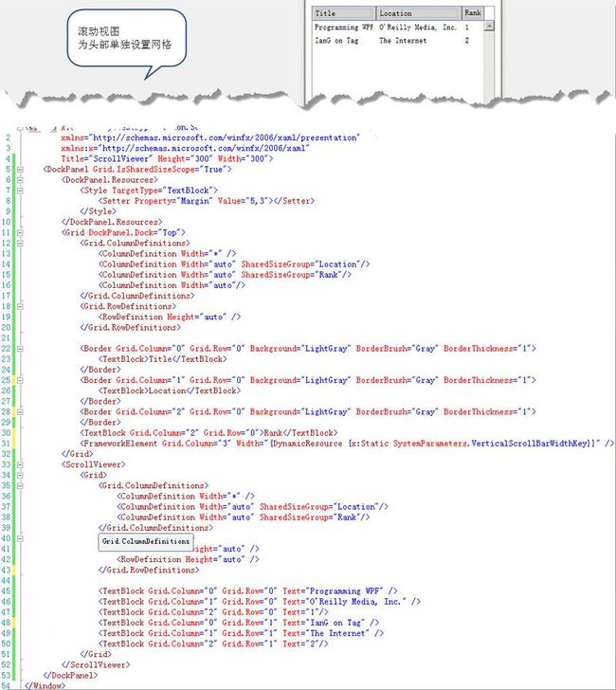The height and width of the screenshot is (690, 616).
Task: Click <TextBlock>Location</TextBlock> on line 26
Action: [x=170, y=391]
